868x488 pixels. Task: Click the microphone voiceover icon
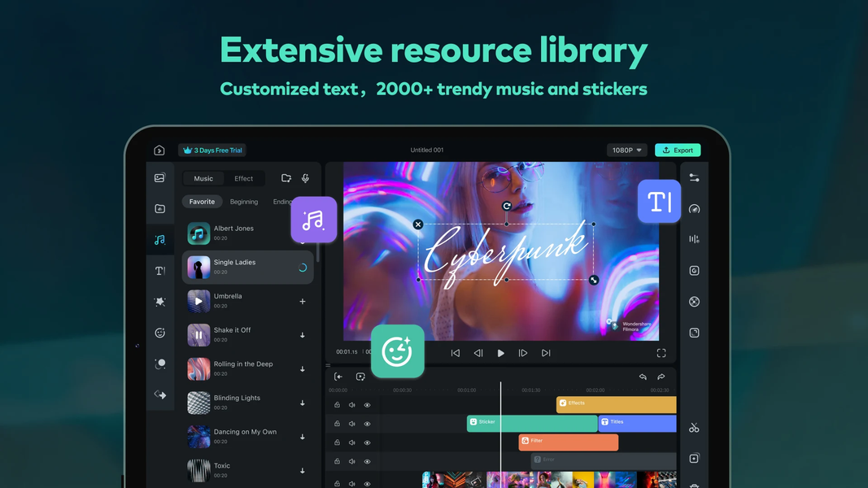tap(305, 178)
